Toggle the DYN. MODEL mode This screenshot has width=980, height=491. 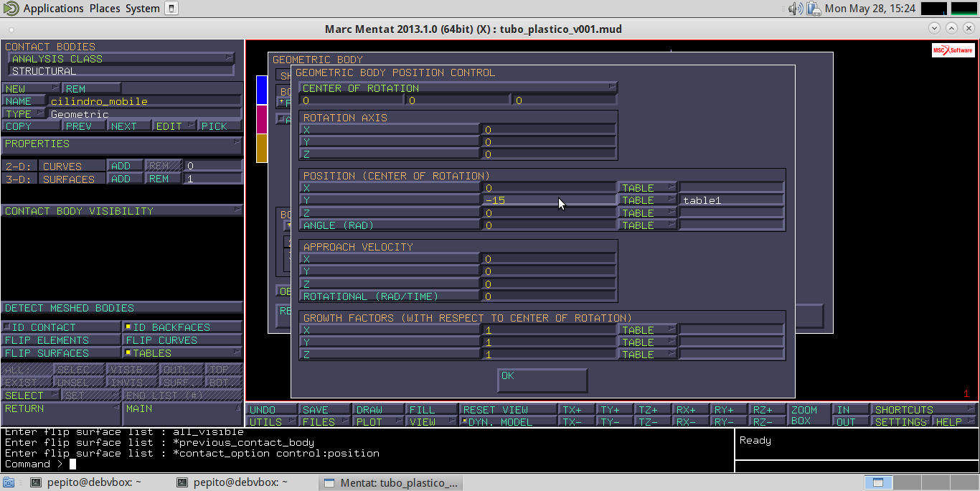point(509,422)
